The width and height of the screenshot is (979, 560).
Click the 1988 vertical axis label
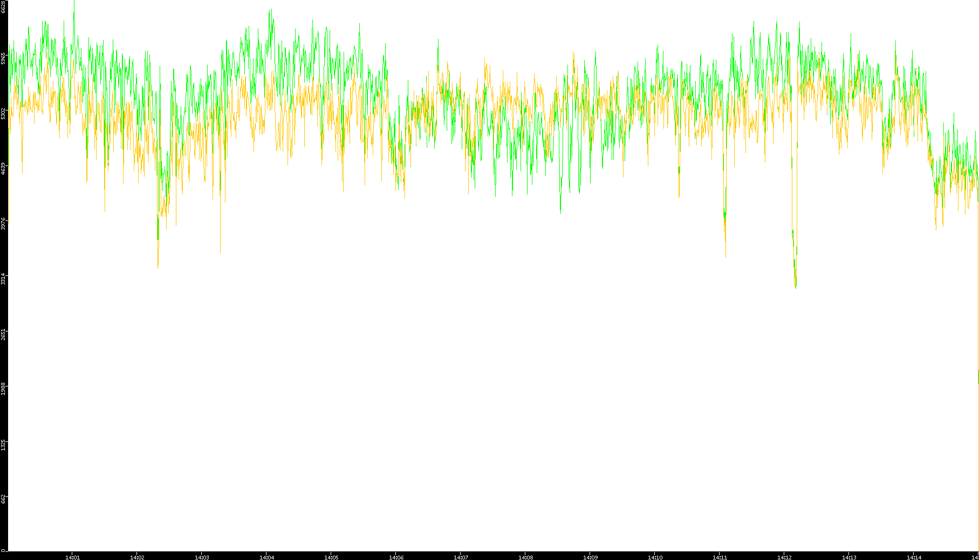[x=4, y=389]
